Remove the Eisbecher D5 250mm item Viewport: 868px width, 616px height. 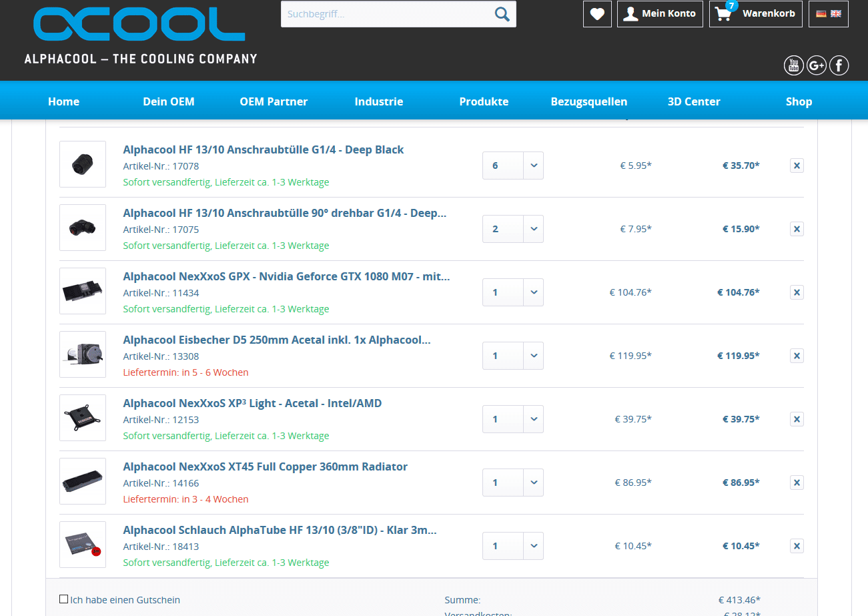pos(797,356)
